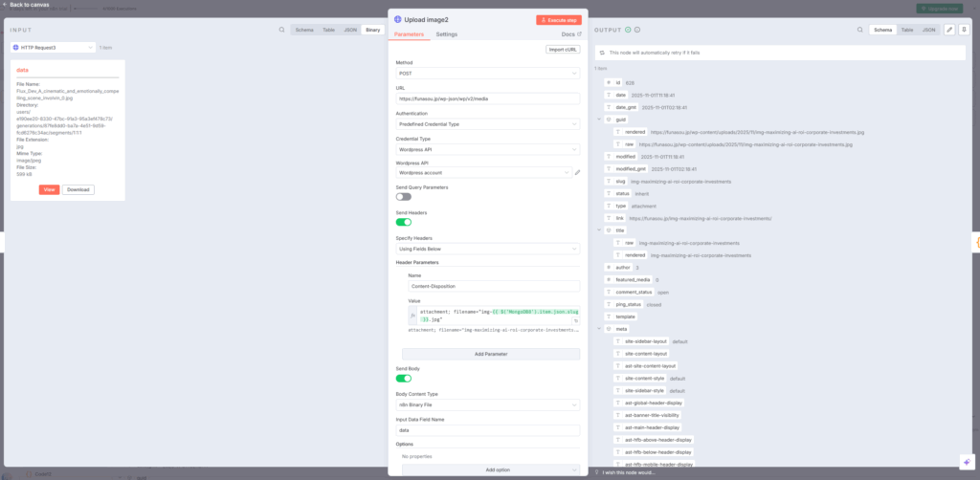Click the search icon in the Input panel
The image size is (980, 480).
click(x=281, y=30)
